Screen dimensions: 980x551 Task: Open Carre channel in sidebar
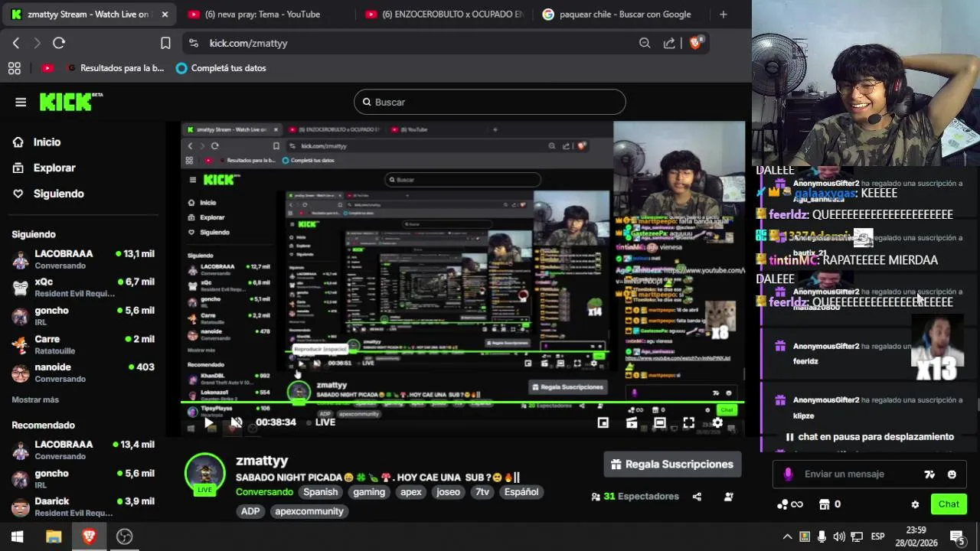pos(83,344)
